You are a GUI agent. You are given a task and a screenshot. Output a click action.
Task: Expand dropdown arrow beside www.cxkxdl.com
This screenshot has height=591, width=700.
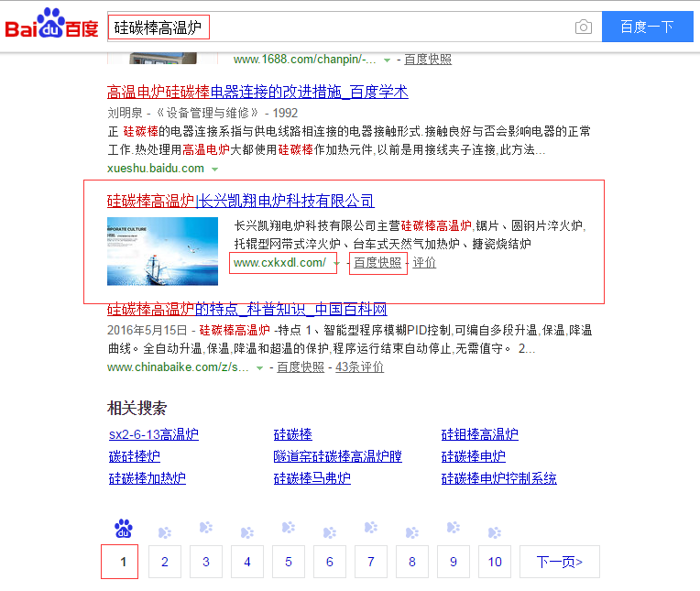(336, 264)
